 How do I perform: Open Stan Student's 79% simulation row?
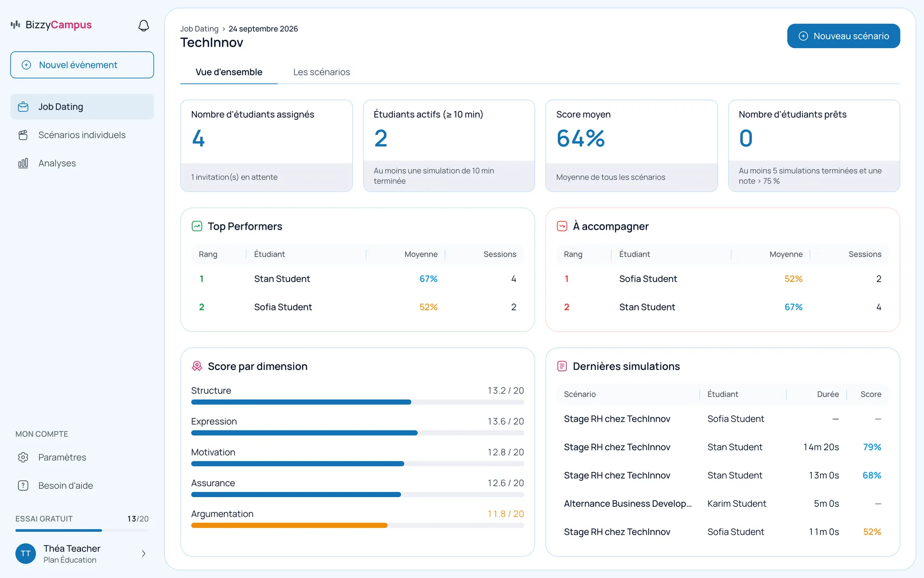coord(723,447)
